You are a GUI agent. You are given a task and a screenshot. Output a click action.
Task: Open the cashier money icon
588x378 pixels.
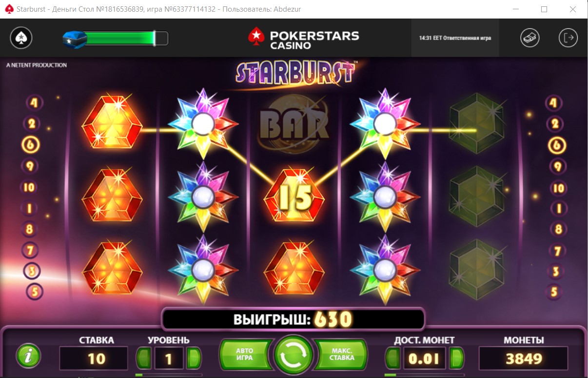tap(530, 38)
